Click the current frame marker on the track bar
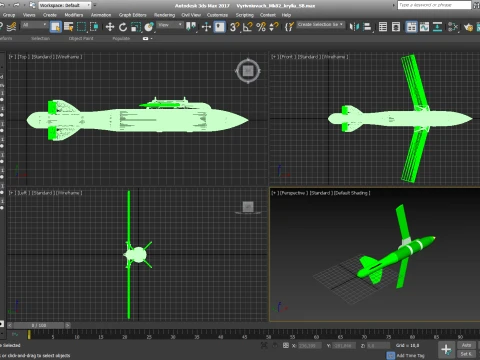This screenshot has height=360, width=480. pos(29,335)
